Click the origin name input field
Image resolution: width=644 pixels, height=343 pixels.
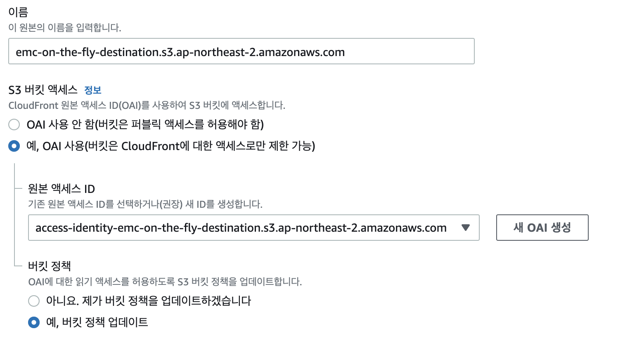(x=241, y=52)
